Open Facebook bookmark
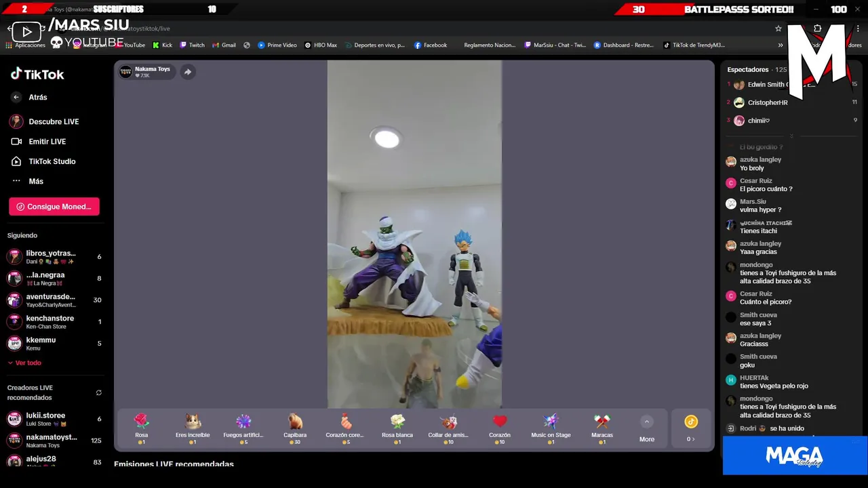 tap(431, 45)
